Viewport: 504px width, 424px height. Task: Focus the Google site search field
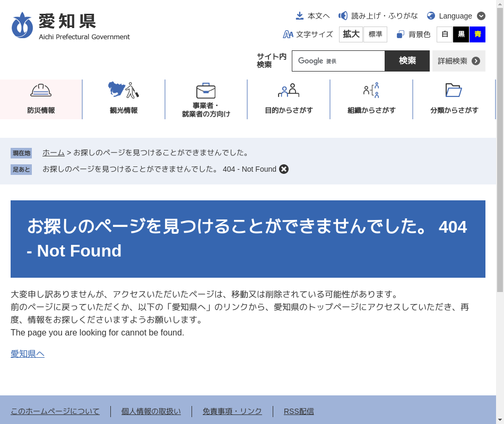point(338,61)
